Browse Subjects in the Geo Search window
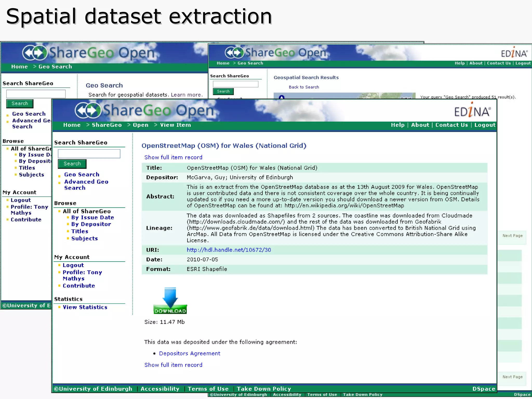 [31, 175]
